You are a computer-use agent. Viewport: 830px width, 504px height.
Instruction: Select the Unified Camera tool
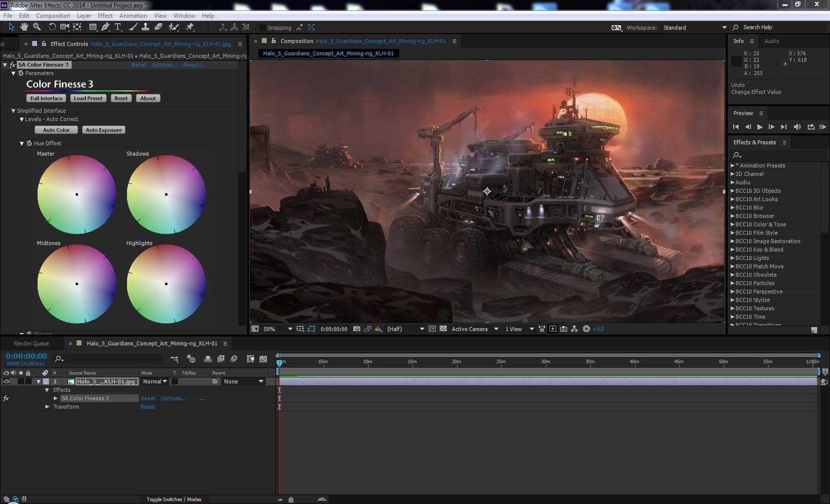coord(65,27)
